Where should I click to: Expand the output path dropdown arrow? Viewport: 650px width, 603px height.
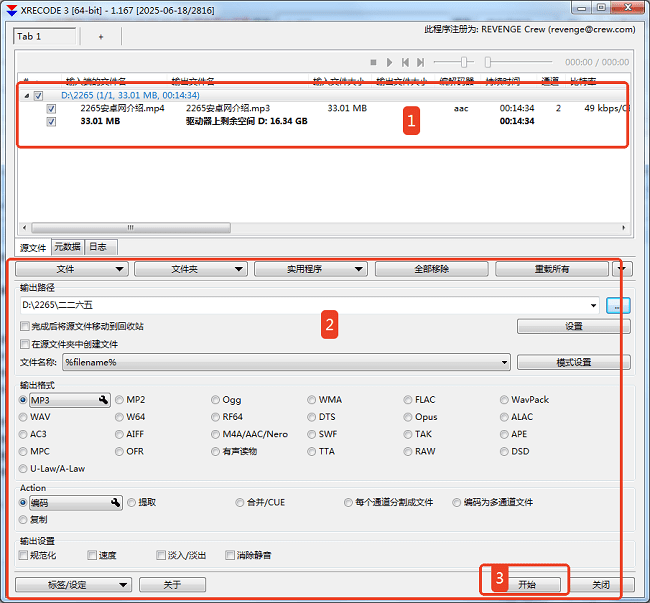click(x=594, y=305)
